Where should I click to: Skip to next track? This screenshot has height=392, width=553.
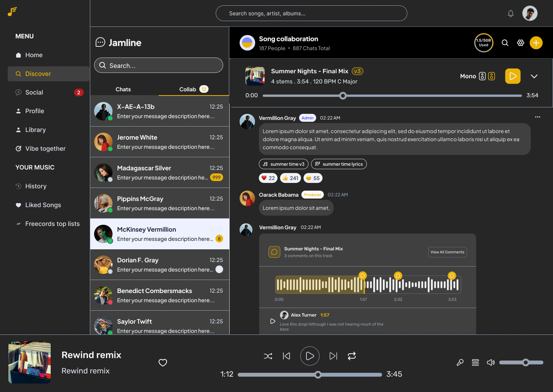pyautogui.click(x=333, y=356)
